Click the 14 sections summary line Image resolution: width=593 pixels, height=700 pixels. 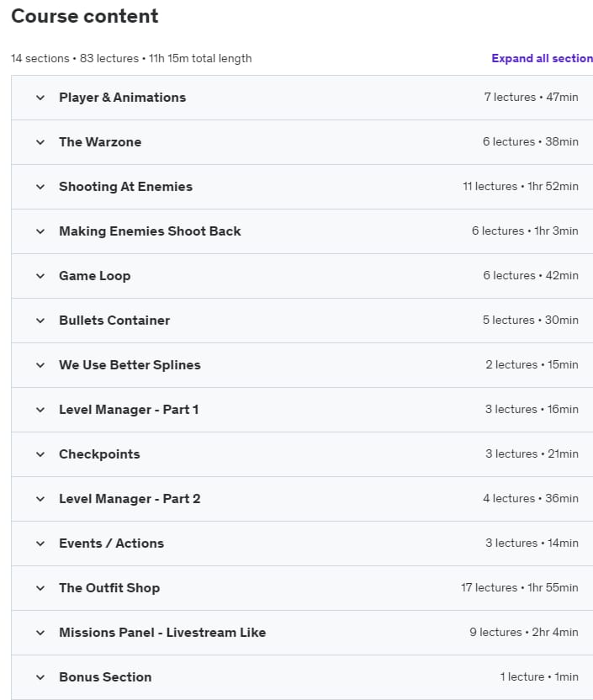[131, 59]
